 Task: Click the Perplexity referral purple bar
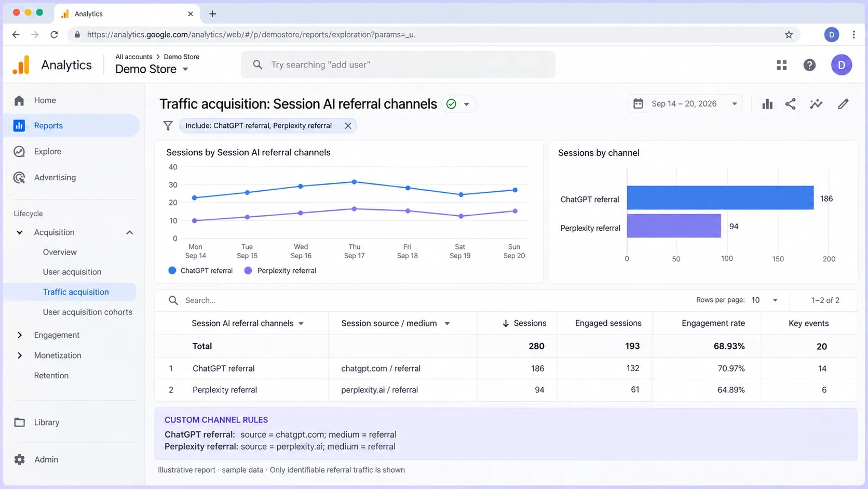pyautogui.click(x=674, y=226)
